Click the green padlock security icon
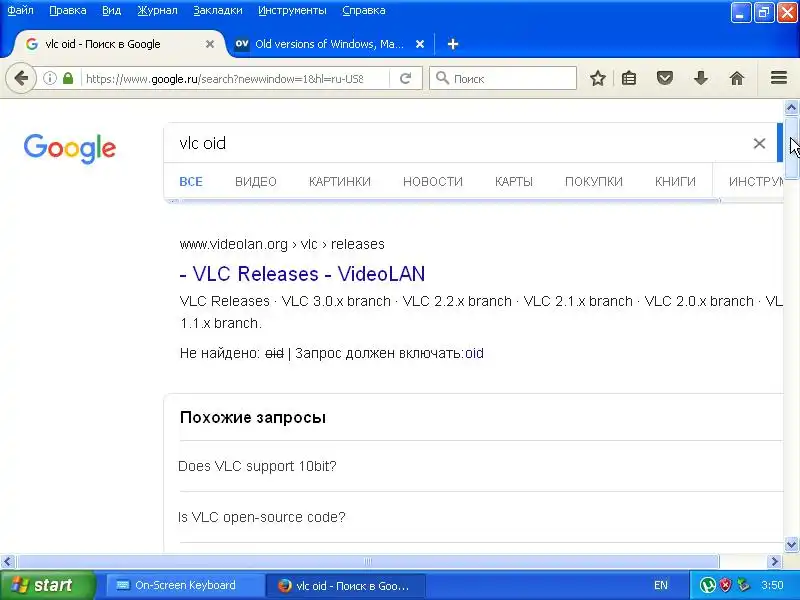The image size is (800, 600). point(68,79)
